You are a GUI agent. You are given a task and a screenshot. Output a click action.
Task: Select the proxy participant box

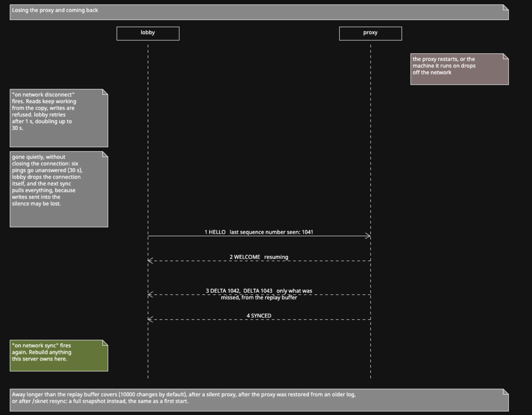pos(370,34)
